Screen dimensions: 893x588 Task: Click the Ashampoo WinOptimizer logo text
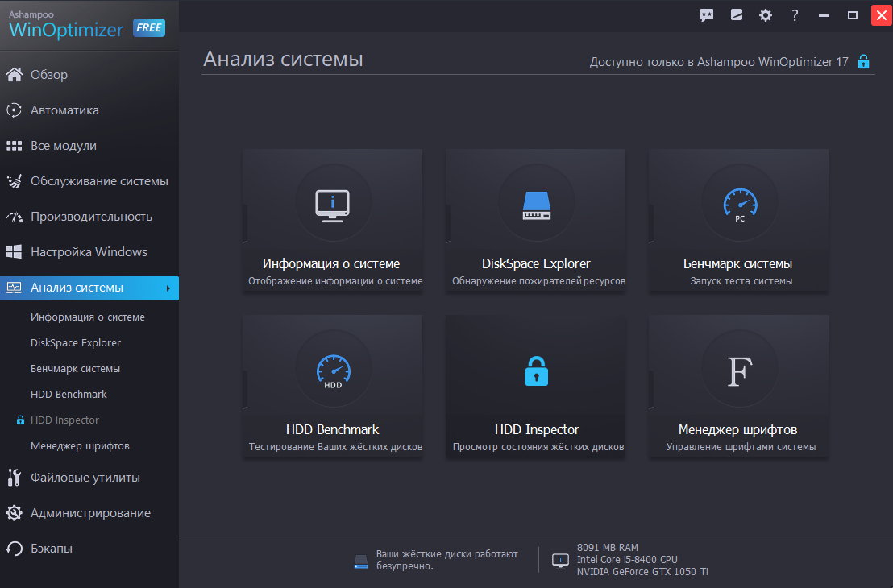pos(65,25)
